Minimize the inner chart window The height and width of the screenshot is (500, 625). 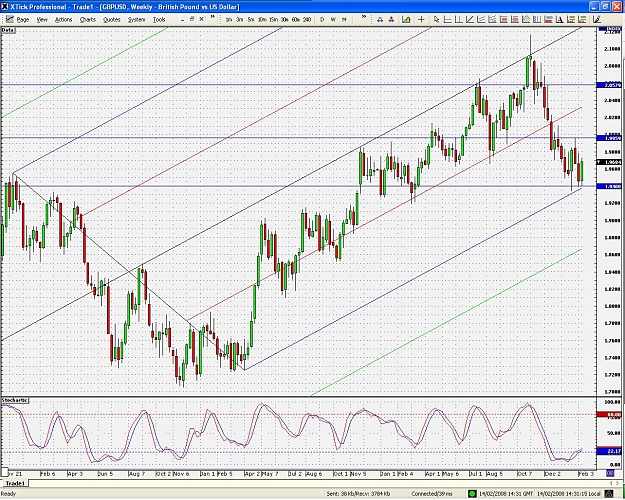tap(183, 19)
